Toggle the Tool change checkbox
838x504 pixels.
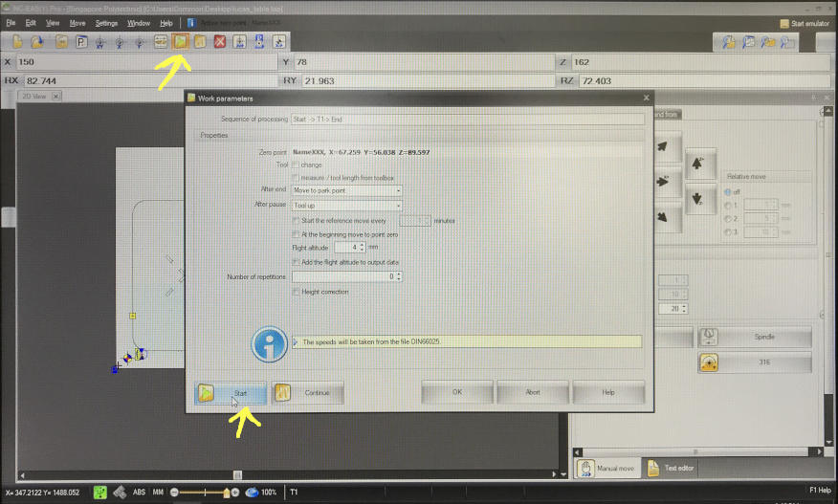[x=296, y=164]
